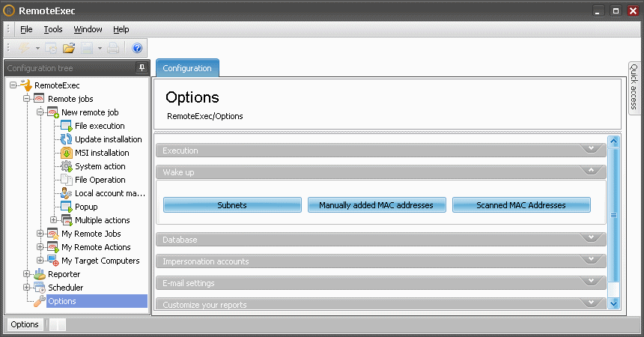
Task: Click the options panel scrollbar thumb
Action: point(613,216)
